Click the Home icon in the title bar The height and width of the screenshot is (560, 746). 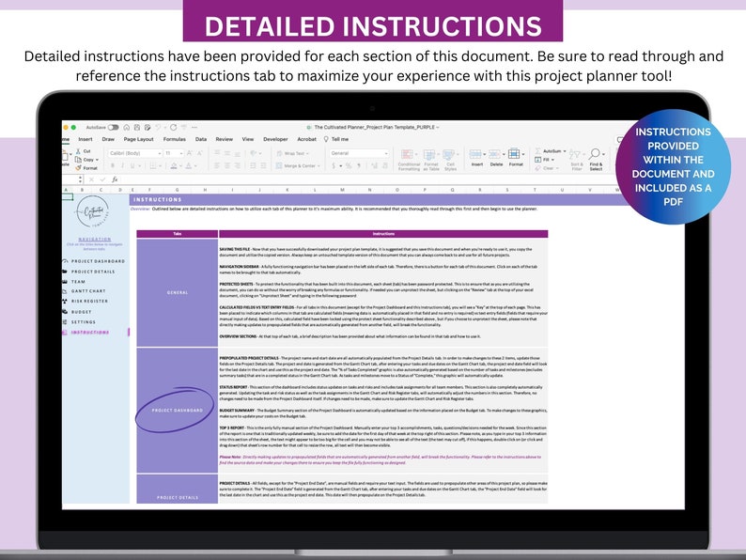coord(127,128)
